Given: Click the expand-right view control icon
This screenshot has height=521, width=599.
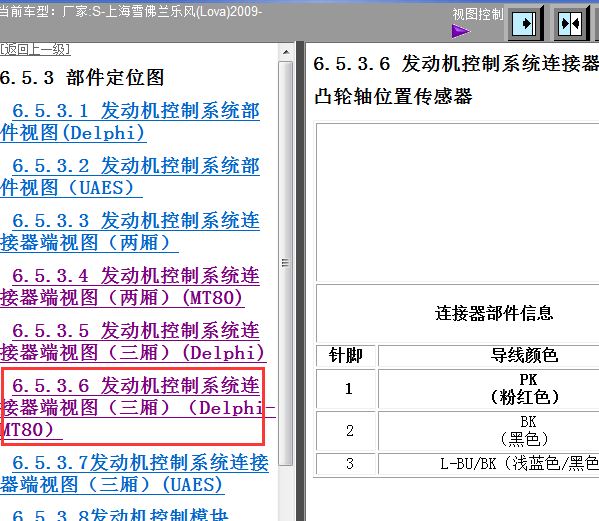Looking at the screenshot, I should (525, 24).
